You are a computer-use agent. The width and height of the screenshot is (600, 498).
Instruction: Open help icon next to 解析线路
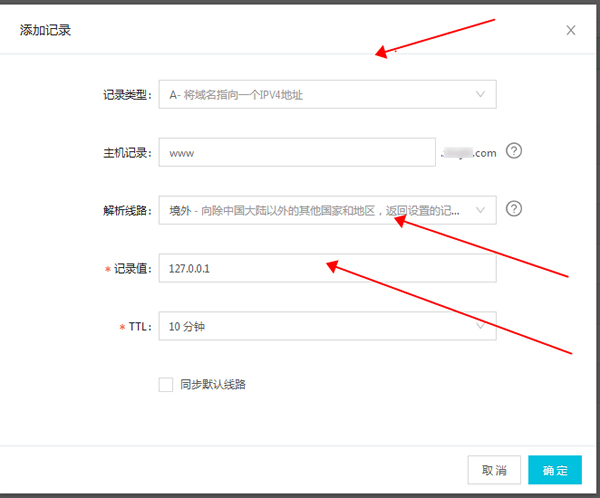coord(514,209)
